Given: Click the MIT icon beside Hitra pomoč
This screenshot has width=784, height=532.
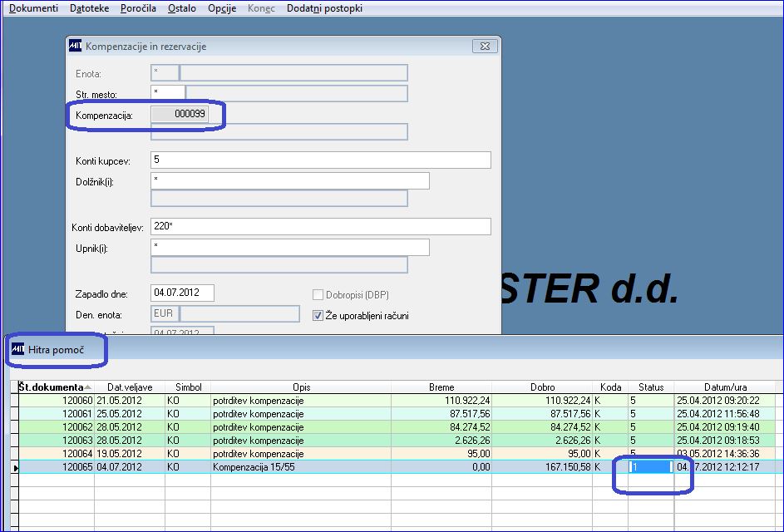Looking at the screenshot, I should pos(17,349).
